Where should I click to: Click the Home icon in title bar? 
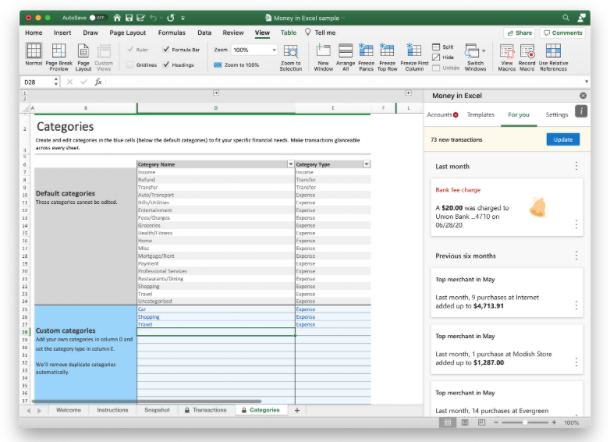tap(117, 18)
